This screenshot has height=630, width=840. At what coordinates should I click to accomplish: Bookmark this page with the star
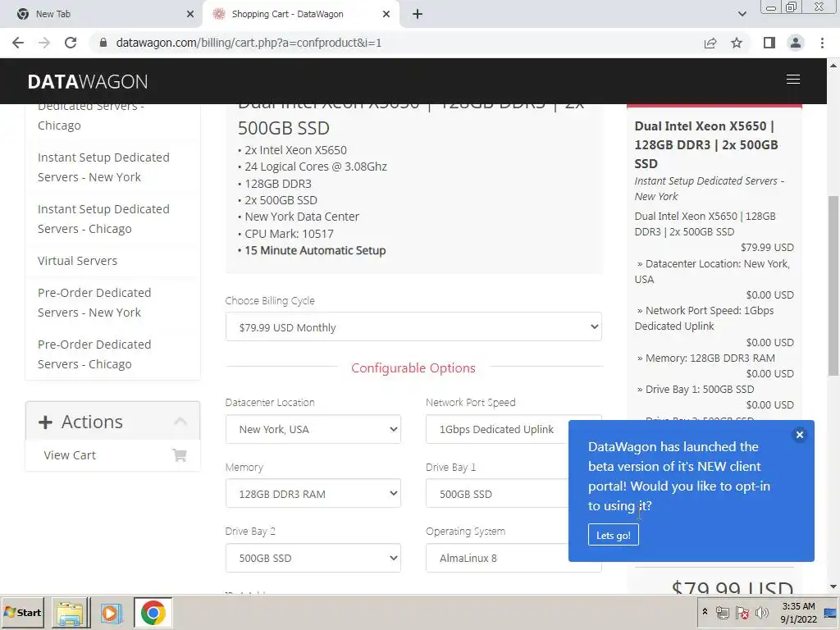737,43
